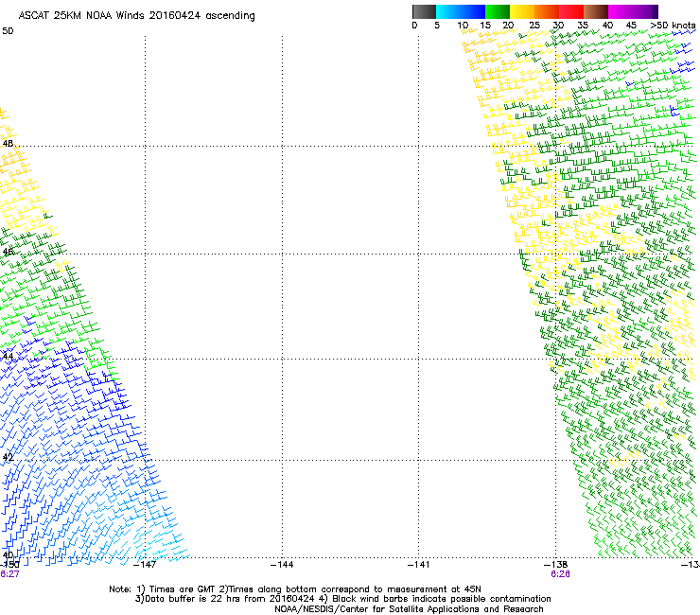Click the 44 latitude label
This screenshot has width=700, height=615.
click(x=8, y=357)
